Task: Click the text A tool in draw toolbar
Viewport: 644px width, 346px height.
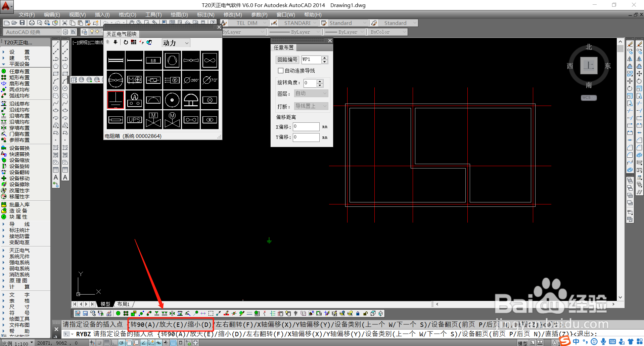Action: (x=56, y=177)
